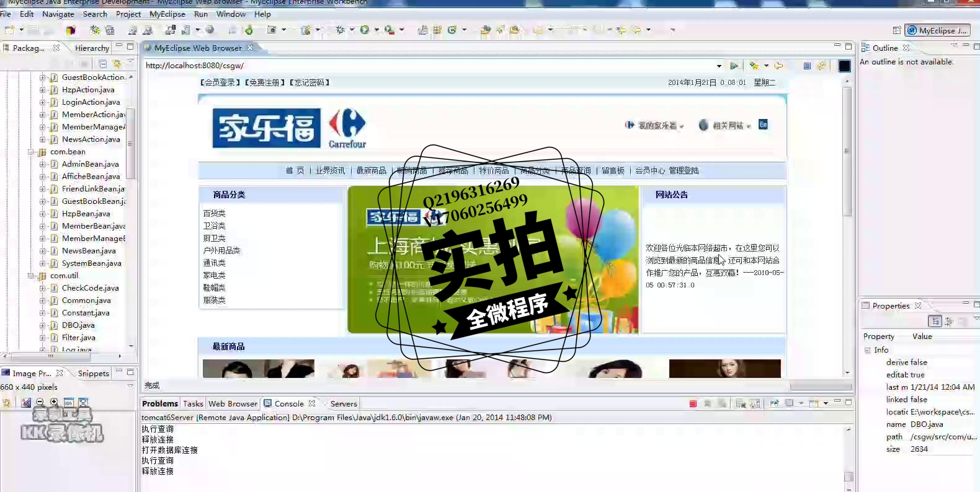Click the browser page vertical scrollbar
This screenshot has width=980, height=492.
(x=847, y=152)
